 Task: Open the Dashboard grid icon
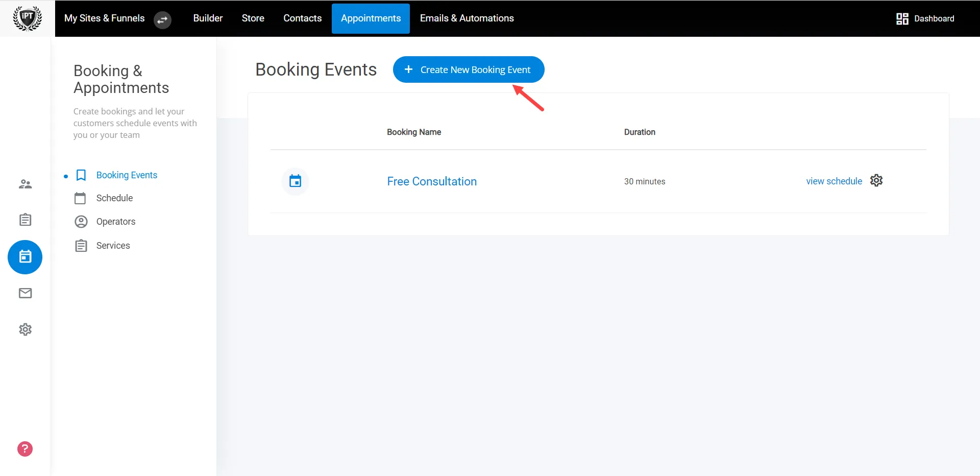point(902,19)
